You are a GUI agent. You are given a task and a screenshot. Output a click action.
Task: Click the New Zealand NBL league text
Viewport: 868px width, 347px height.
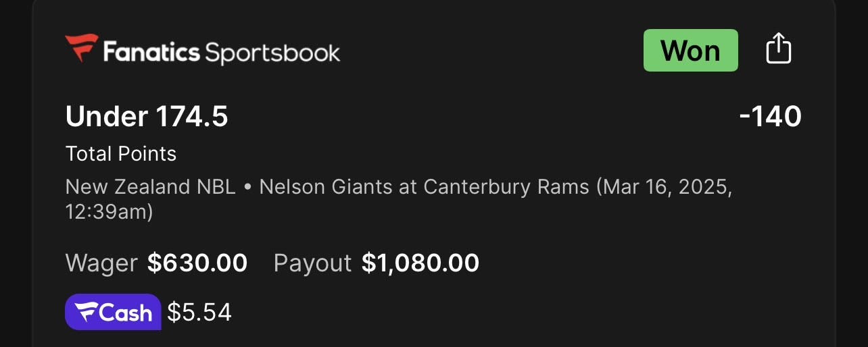150,187
